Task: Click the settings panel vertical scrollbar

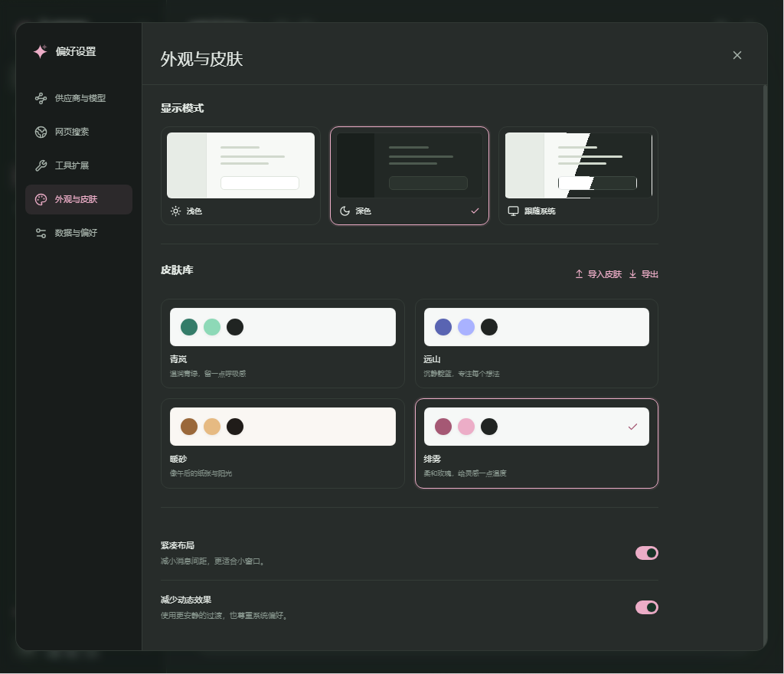Action: pyautogui.click(x=765, y=368)
